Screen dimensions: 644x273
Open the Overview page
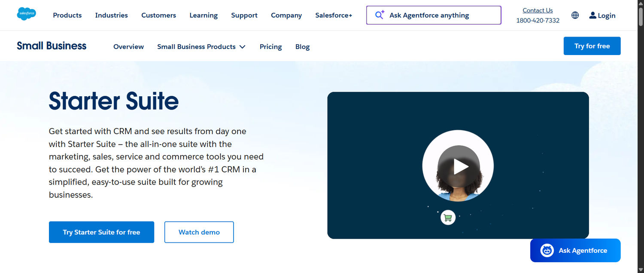click(128, 46)
